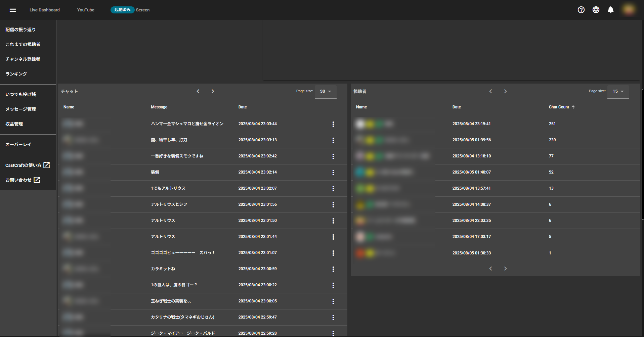Open チャンネル登録者 in sidebar
644x337 pixels.
[23, 59]
